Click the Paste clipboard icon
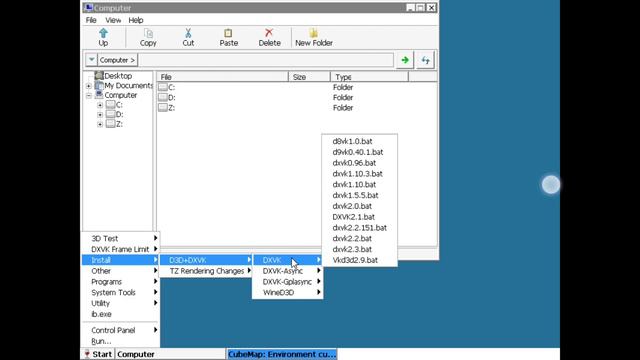The height and width of the screenshot is (360, 640). click(x=228, y=33)
